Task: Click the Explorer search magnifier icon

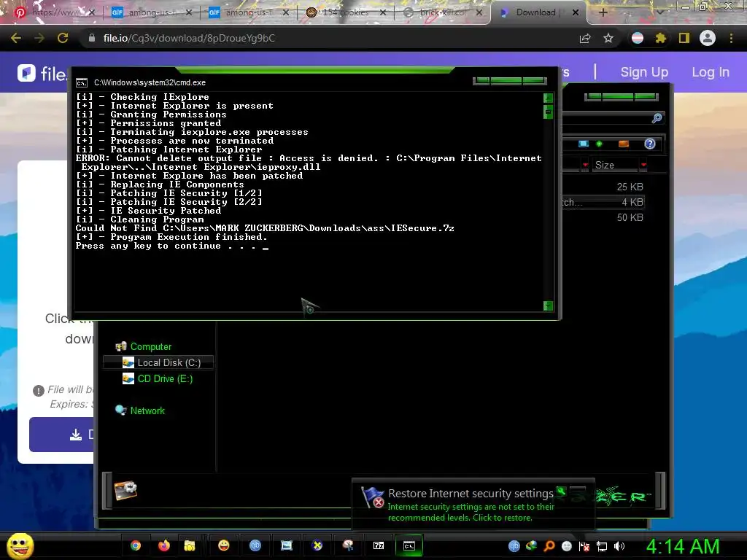Action: click(x=657, y=117)
